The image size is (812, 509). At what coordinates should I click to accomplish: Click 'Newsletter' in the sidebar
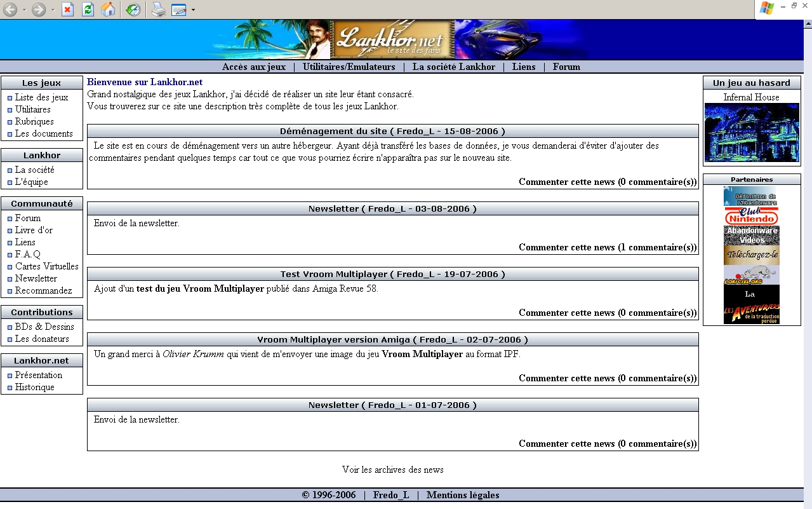36,278
